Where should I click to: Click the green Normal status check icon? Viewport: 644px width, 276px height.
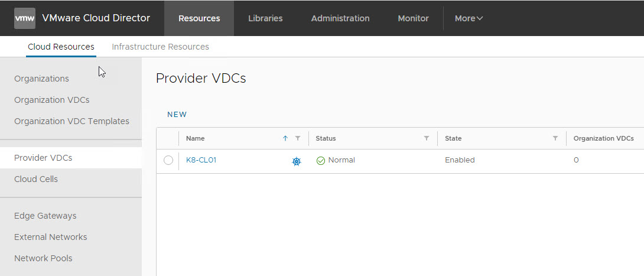click(x=321, y=161)
